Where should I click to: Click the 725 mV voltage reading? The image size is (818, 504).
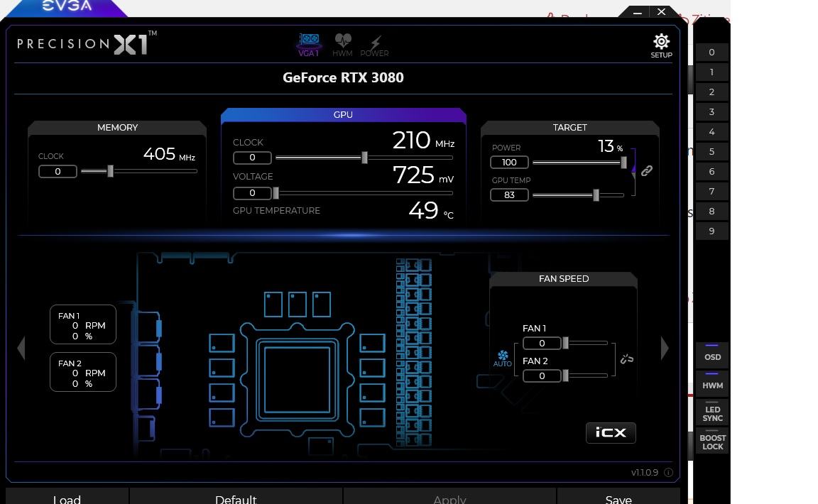click(x=423, y=175)
